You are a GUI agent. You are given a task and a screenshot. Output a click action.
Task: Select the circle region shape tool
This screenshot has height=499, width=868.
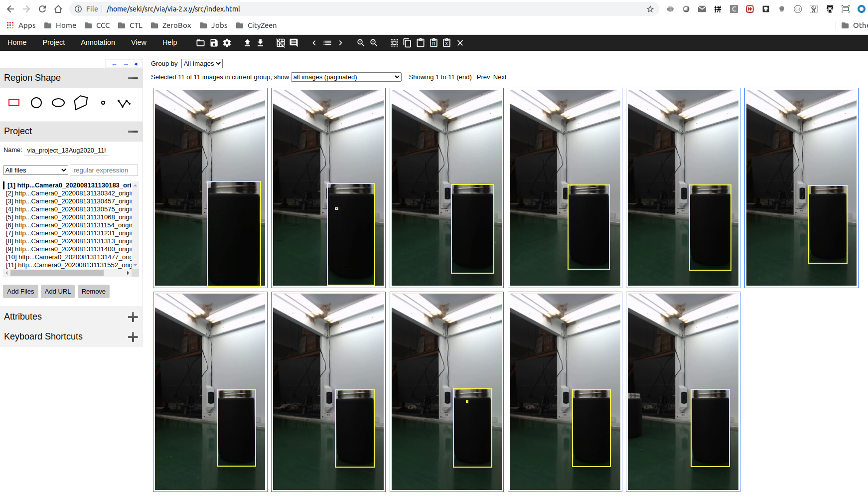36,103
